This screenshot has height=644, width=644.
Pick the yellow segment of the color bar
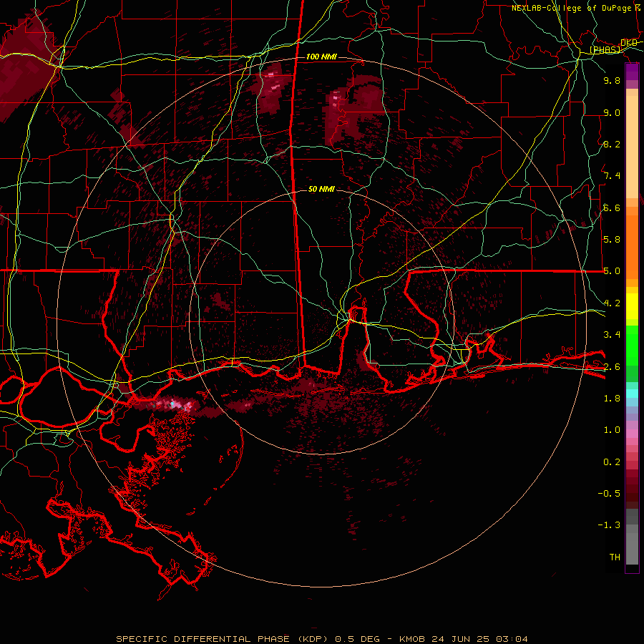(x=632, y=306)
